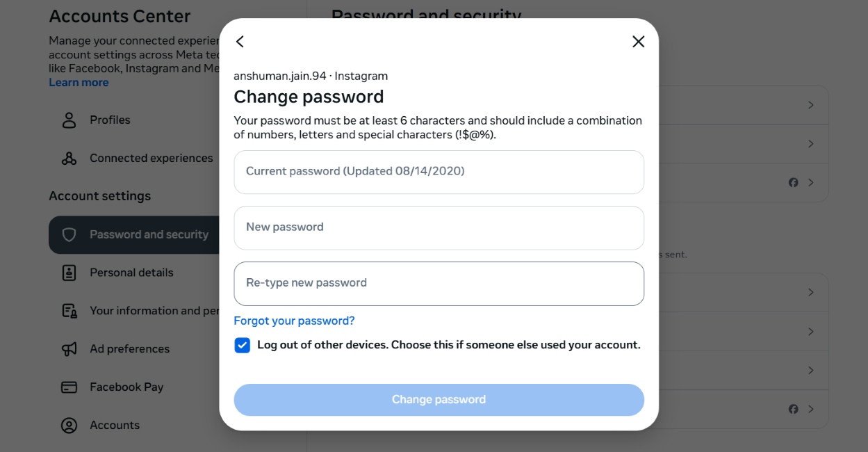Select the Password and security shield icon

pyautogui.click(x=68, y=234)
